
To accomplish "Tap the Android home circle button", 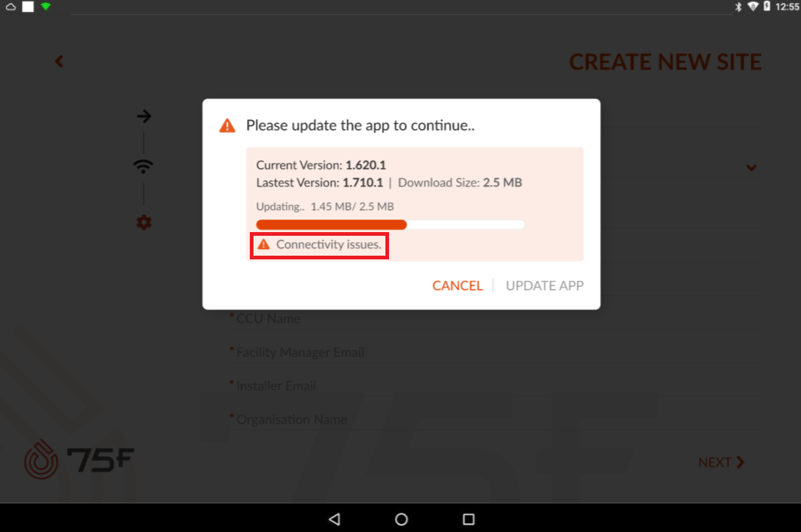I will click(x=402, y=519).
